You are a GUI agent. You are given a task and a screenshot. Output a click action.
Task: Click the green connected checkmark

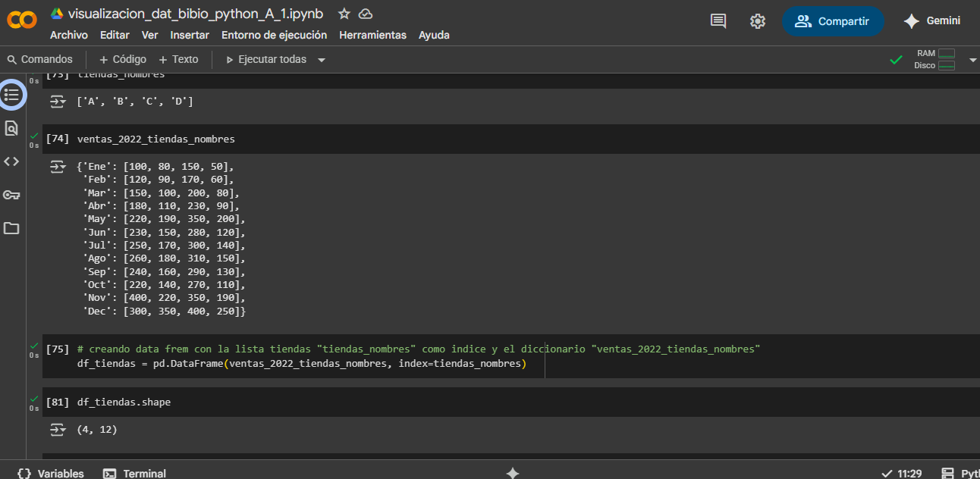coord(896,59)
